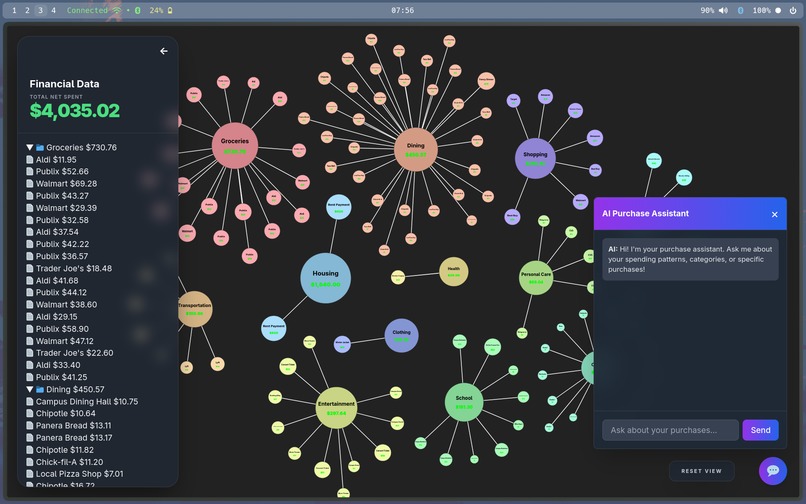Select the Aldi $37.54 entry
This screenshot has width=806, height=504.
coord(52,232)
